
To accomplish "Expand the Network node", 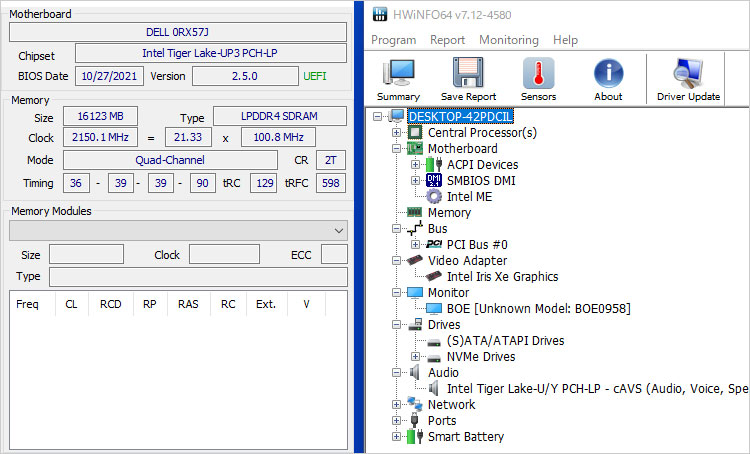I will pyautogui.click(x=396, y=404).
